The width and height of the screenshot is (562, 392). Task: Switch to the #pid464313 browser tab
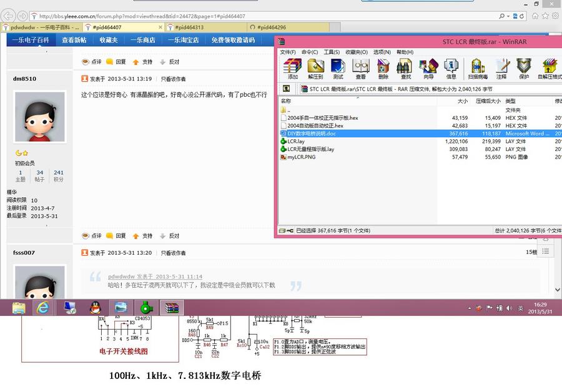point(189,27)
